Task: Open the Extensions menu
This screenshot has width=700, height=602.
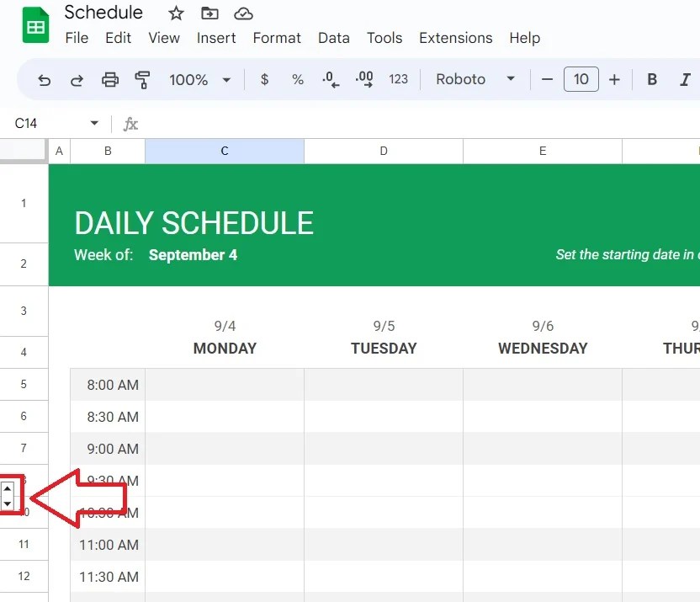Action: pos(455,38)
